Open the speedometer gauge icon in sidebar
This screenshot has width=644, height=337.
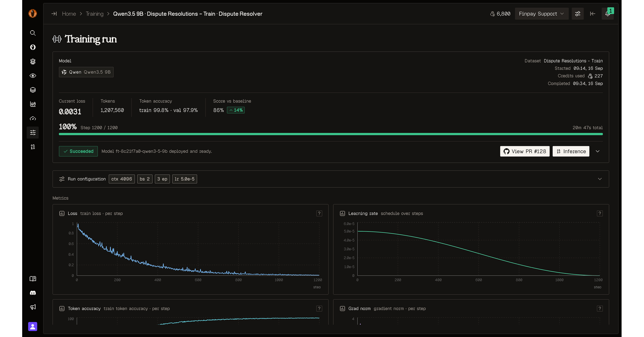[x=33, y=118]
